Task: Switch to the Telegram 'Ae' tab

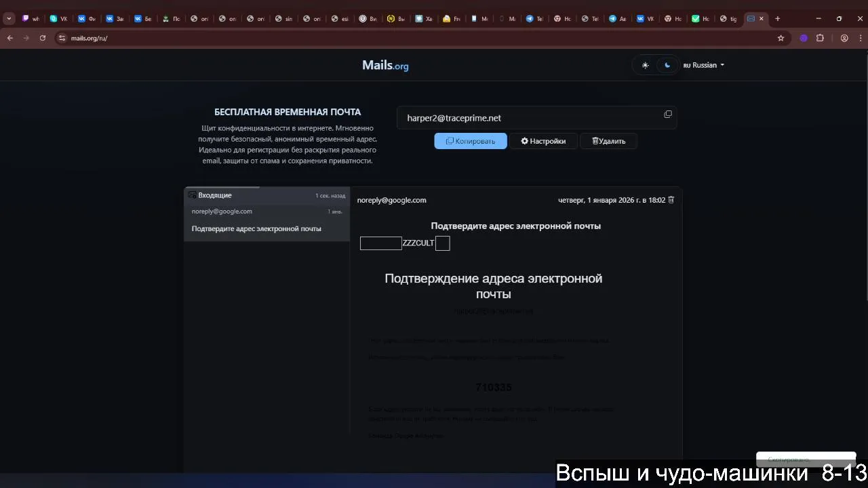Action: tap(617, 18)
